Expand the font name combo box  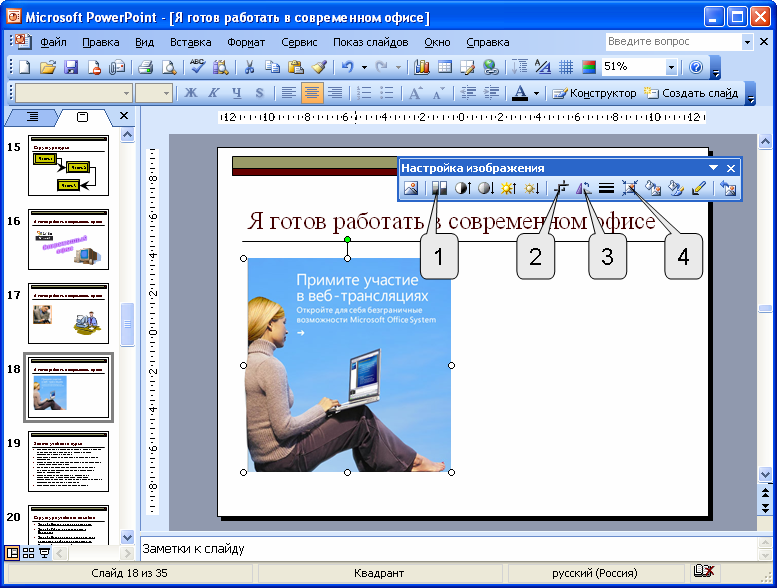point(126,93)
